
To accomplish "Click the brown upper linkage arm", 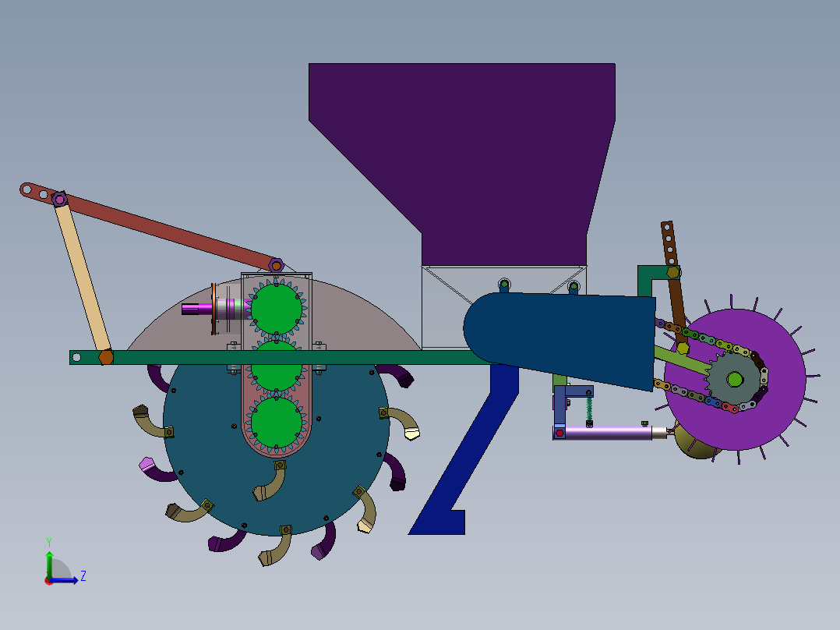I will coord(164,234).
